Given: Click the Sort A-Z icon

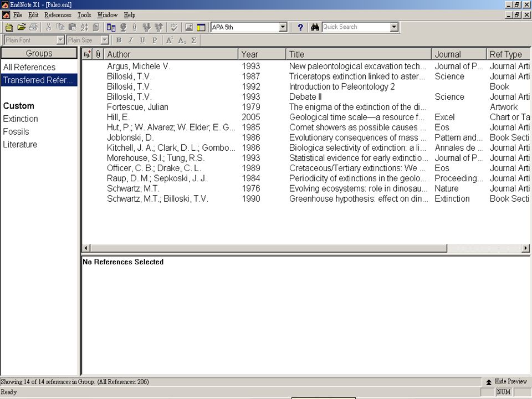Looking at the screenshot, I should point(84,27).
